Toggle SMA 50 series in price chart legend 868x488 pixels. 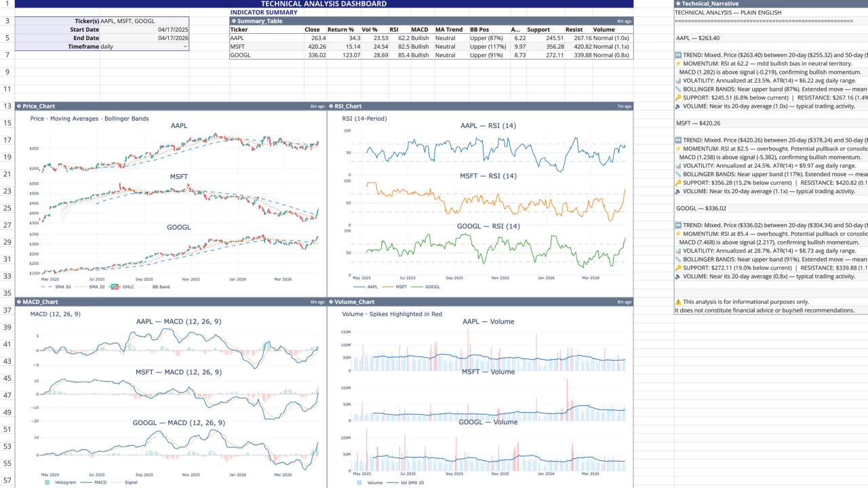pyautogui.click(x=57, y=287)
